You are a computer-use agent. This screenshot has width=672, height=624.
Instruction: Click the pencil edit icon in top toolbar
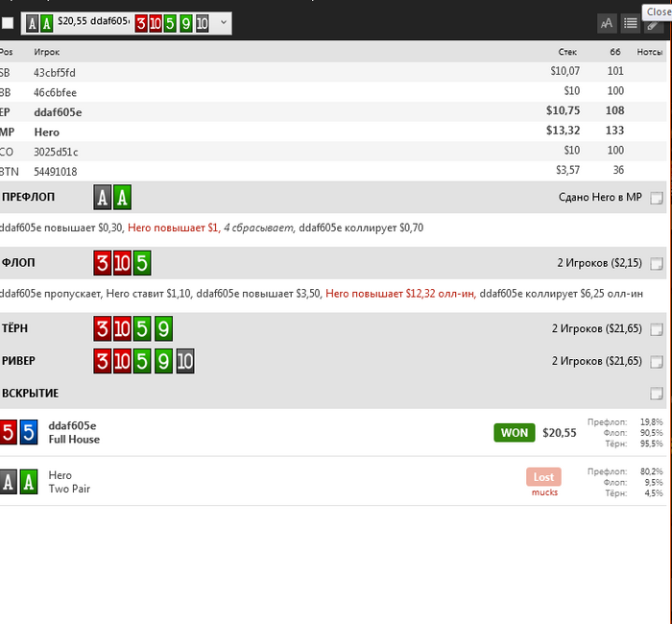(x=654, y=25)
